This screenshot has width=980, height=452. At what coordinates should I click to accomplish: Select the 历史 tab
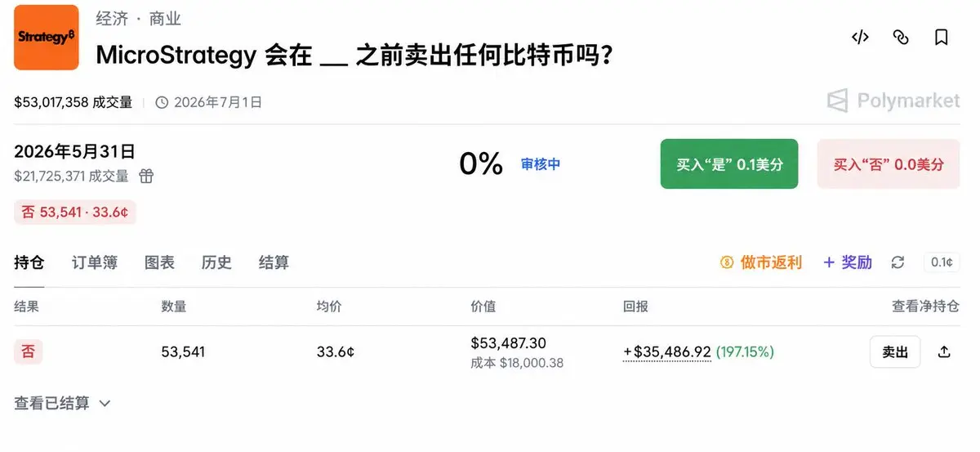tap(216, 262)
